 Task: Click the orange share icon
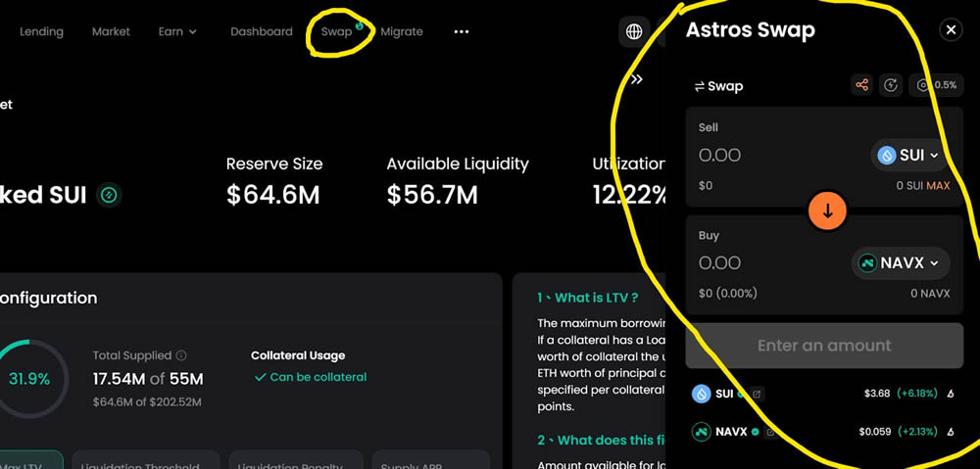pos(861,85)
